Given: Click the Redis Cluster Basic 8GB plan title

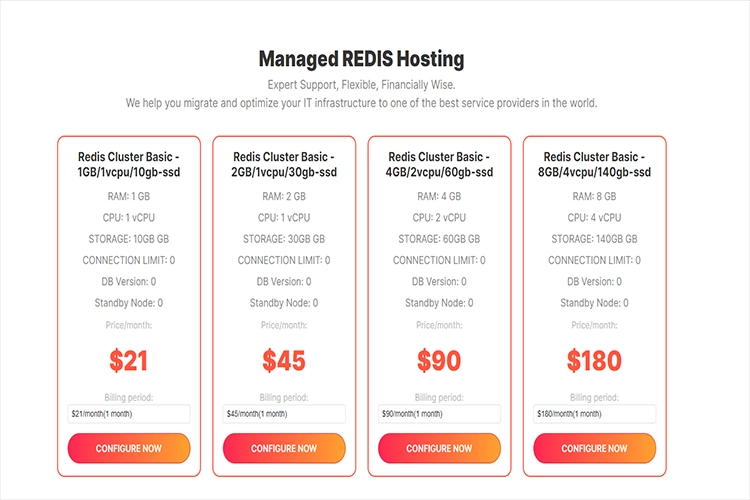Looking at the screenshot, I should (594, 165).
